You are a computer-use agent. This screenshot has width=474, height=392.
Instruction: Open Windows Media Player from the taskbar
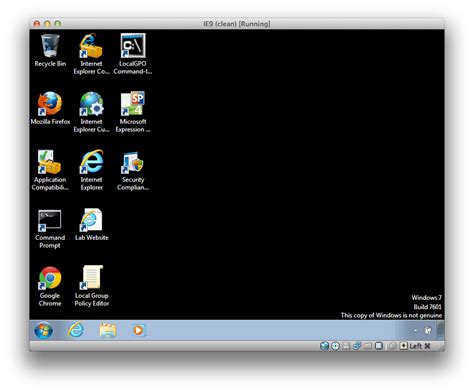138,330
